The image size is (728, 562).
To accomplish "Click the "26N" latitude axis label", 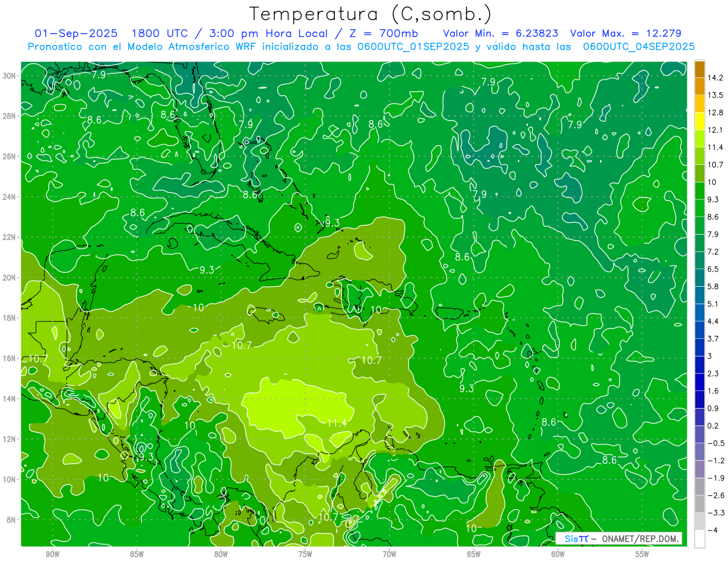I will (x=9, y=156).
